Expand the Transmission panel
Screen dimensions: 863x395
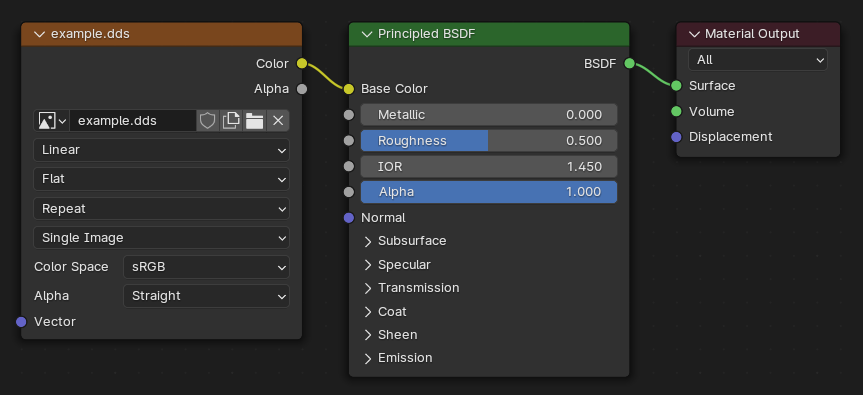point(368,288)
